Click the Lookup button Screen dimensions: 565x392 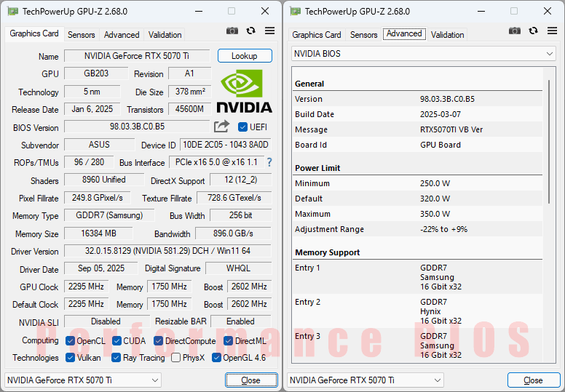coord(245,56)
